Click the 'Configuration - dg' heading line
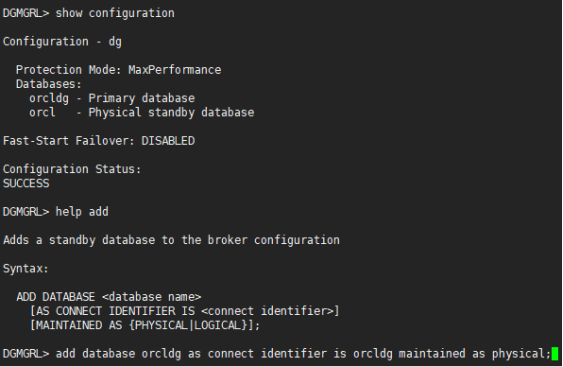The image size is (563, 367). pyautogui.click(x=62, y=42)
